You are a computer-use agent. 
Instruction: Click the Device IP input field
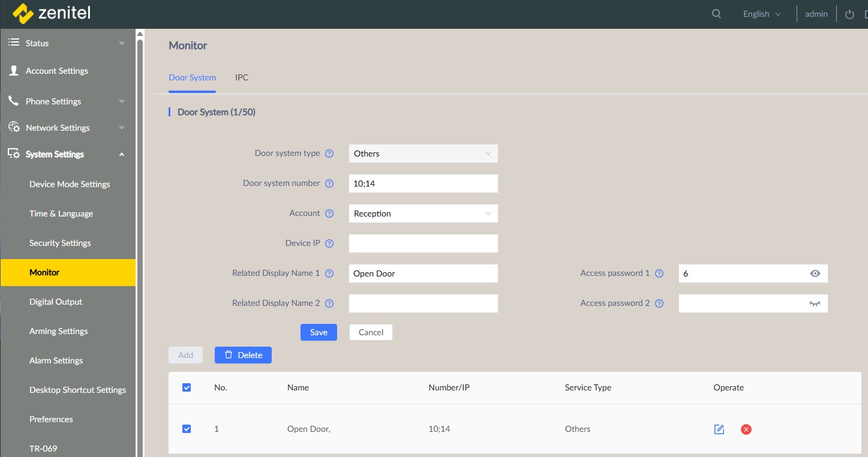(x=423, y=243)
